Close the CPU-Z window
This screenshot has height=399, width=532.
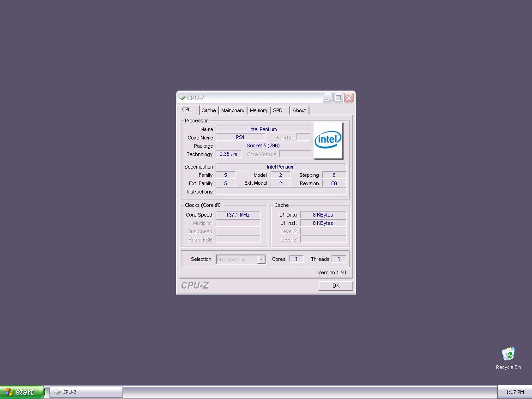(349, 98)
